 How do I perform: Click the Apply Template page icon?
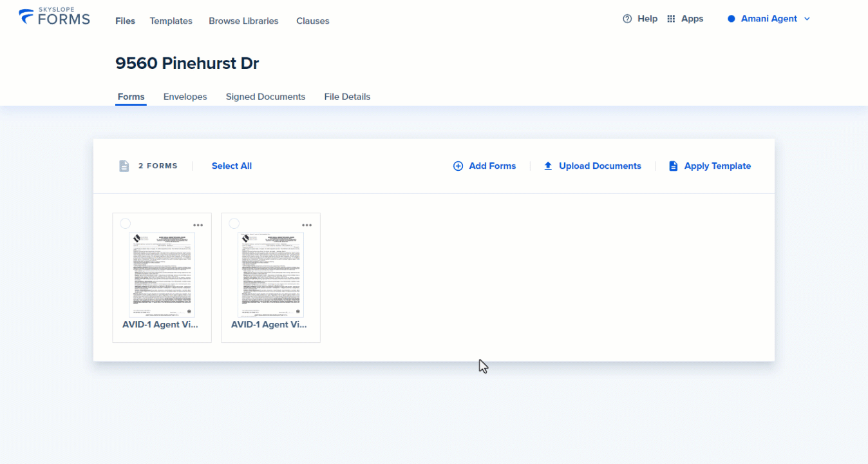coord(674,166)
